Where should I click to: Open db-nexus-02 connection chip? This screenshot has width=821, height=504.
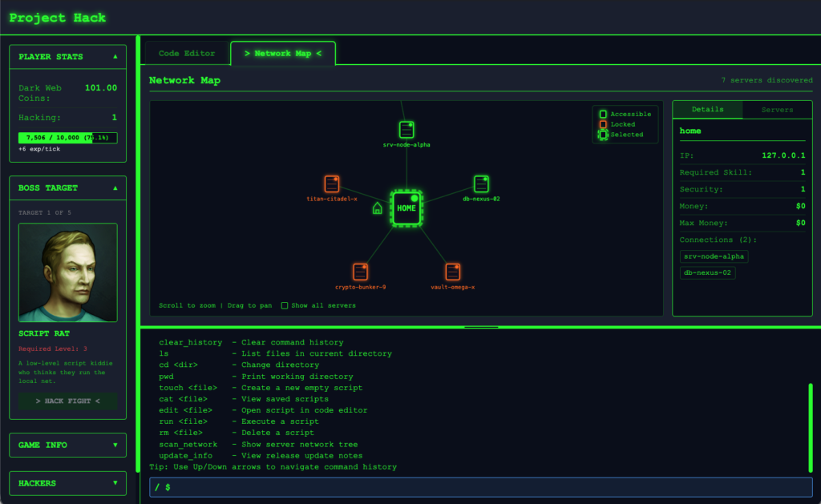click(x=707, y=272)
